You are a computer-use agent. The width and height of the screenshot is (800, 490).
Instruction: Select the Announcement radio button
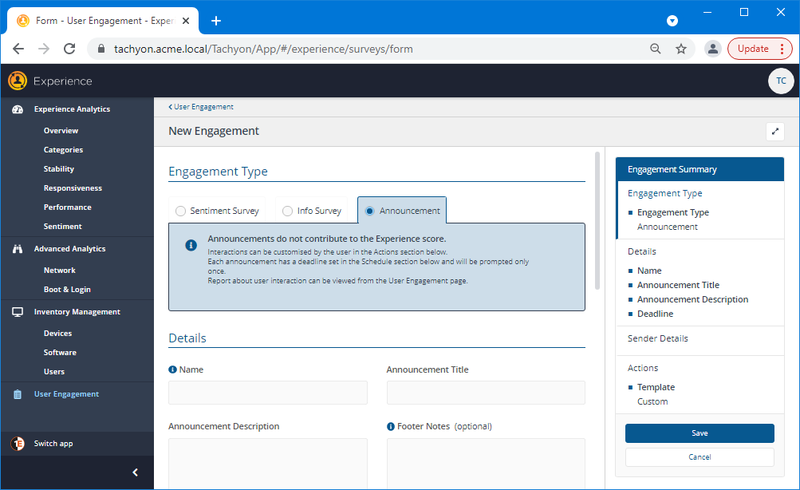click(369, 211)
